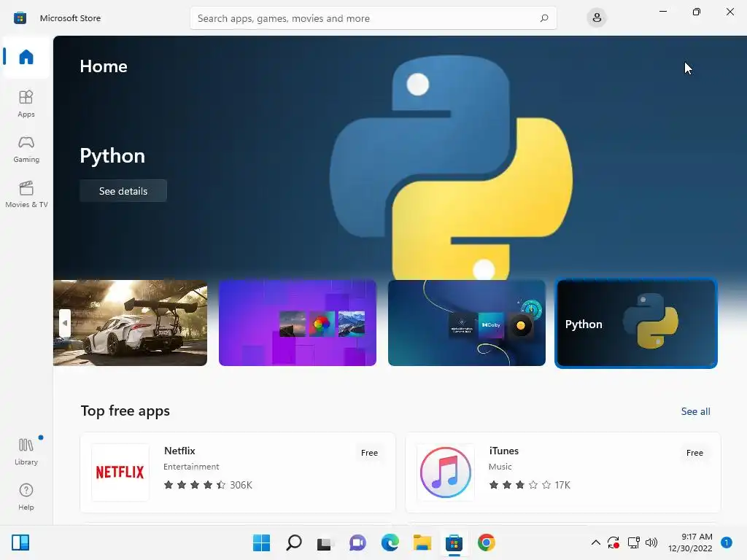Open the volume tray icon
This screenshot has height=560, width=747.
(x=651, y=542)
